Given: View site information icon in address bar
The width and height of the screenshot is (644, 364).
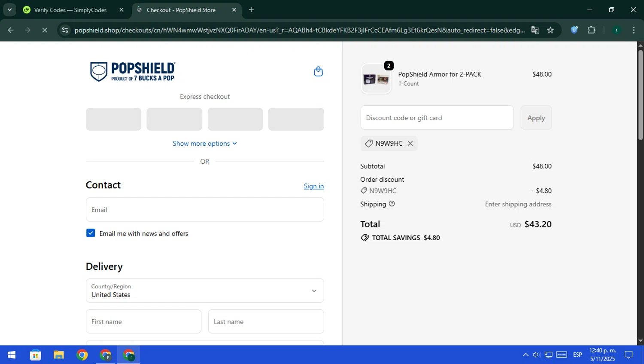Looking at the screenshot, I should point(65,30).
